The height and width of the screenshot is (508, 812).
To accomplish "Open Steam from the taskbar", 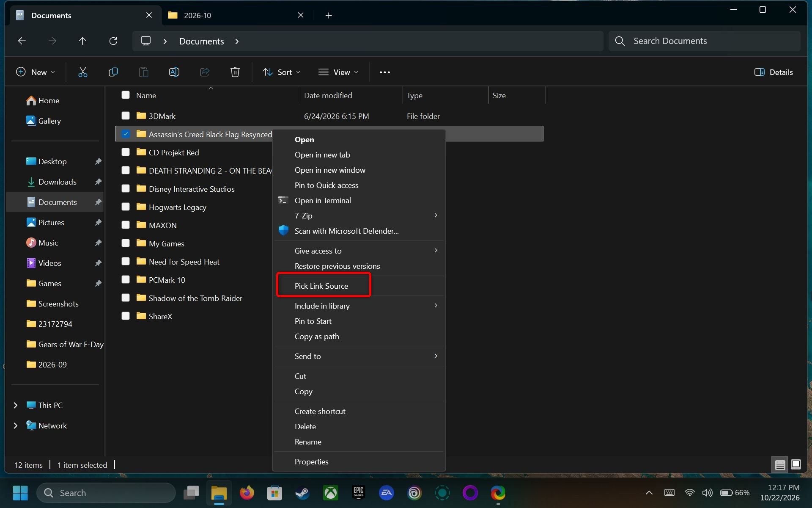I will pyautogui.click(x=302, y=493).
